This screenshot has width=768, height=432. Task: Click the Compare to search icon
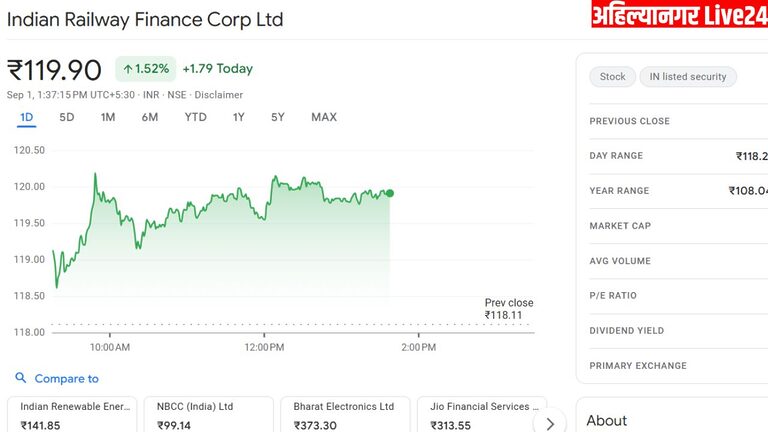(x=21, y=378)
